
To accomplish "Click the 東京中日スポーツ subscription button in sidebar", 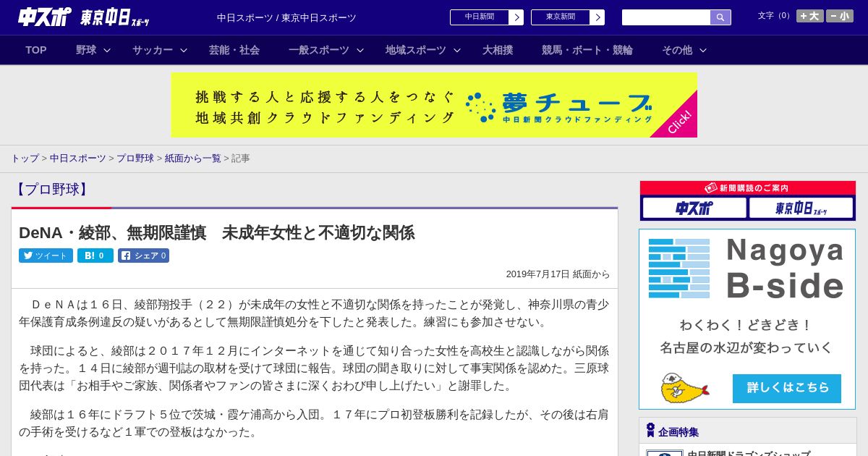I will (801, 208).
